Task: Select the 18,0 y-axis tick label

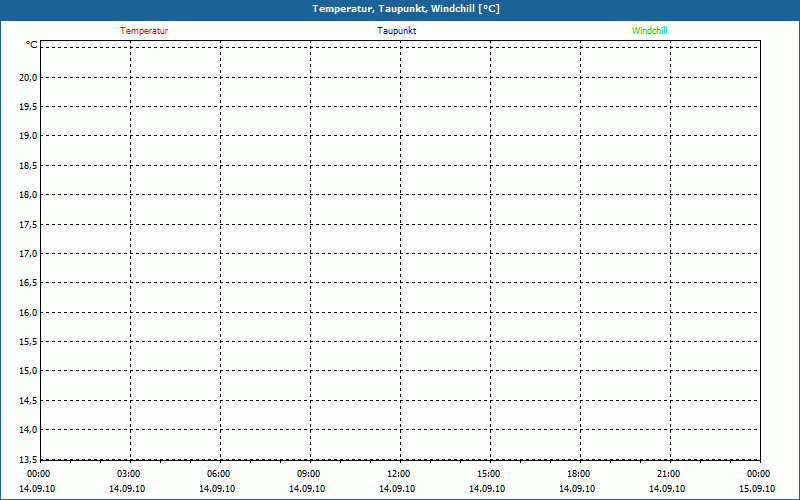Action: tap(28, 195)
